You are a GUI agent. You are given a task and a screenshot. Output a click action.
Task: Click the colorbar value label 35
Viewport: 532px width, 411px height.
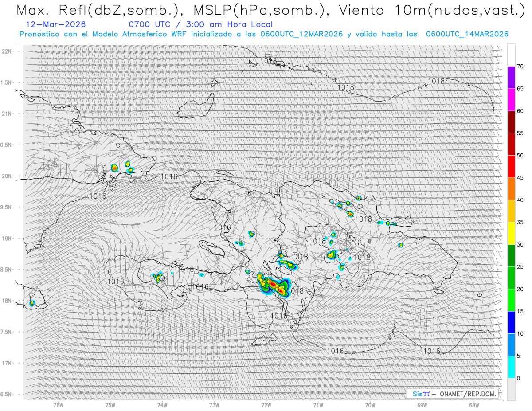pos(520,222)
